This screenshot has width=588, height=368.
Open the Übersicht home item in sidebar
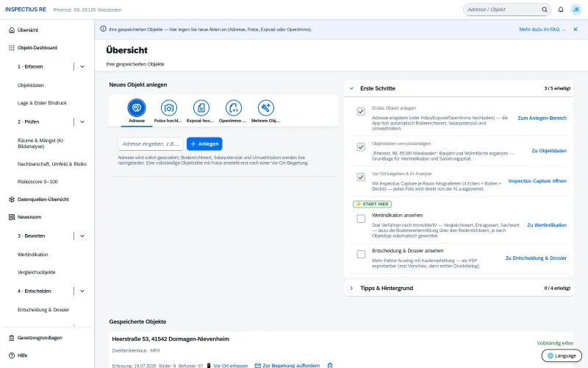point(28,30)
